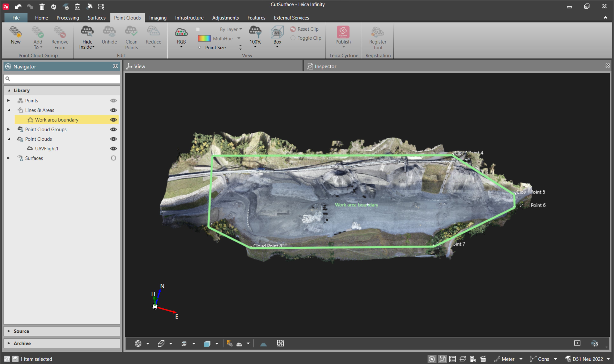This screenshot has height=364, width=614.
Task: Click the Reset Clip button
Action: click(304, 29)
